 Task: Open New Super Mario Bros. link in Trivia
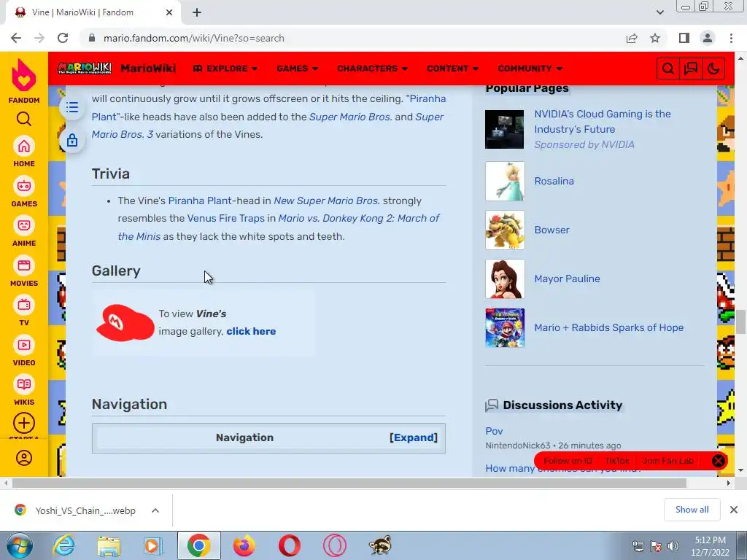coord(327,201)
